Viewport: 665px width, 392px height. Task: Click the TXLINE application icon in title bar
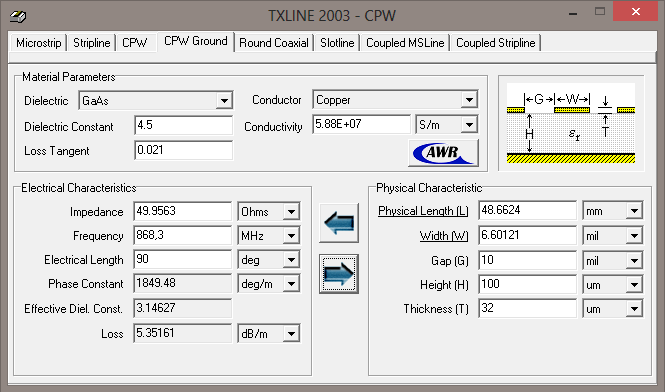(x=18, y=16)
